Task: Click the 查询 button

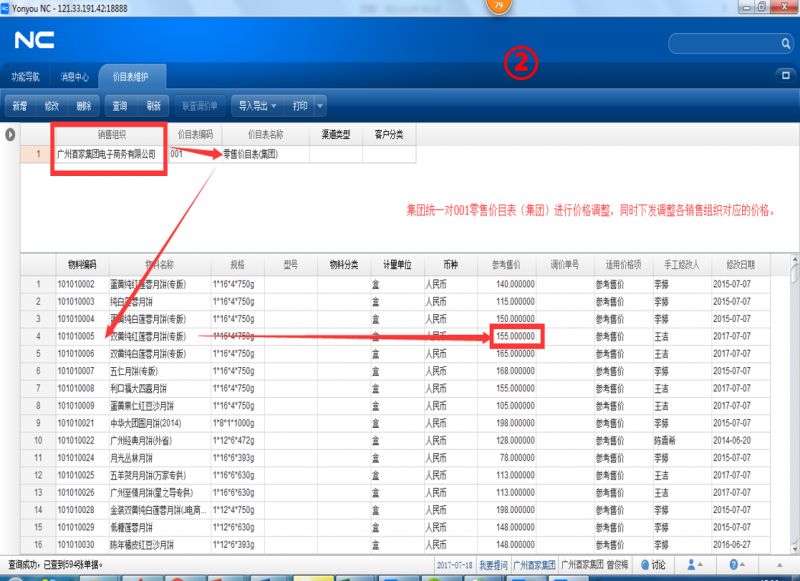Action: point(120,106)
